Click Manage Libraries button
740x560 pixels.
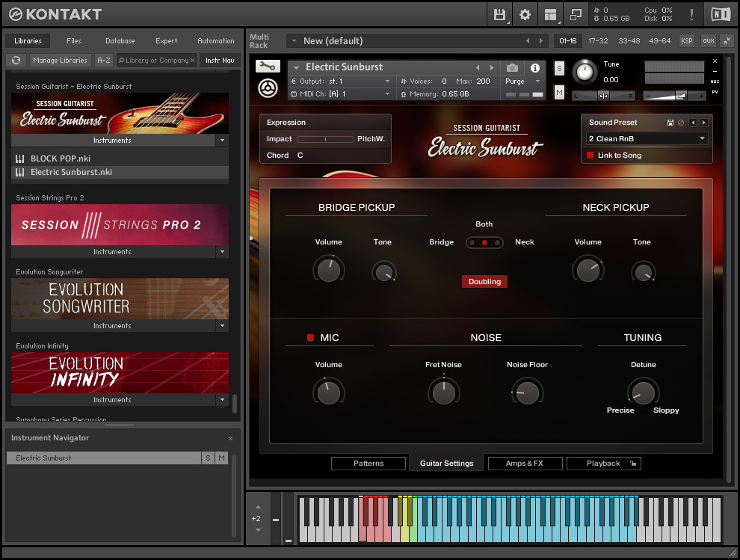pyautogui.click(x=60, y=61)
